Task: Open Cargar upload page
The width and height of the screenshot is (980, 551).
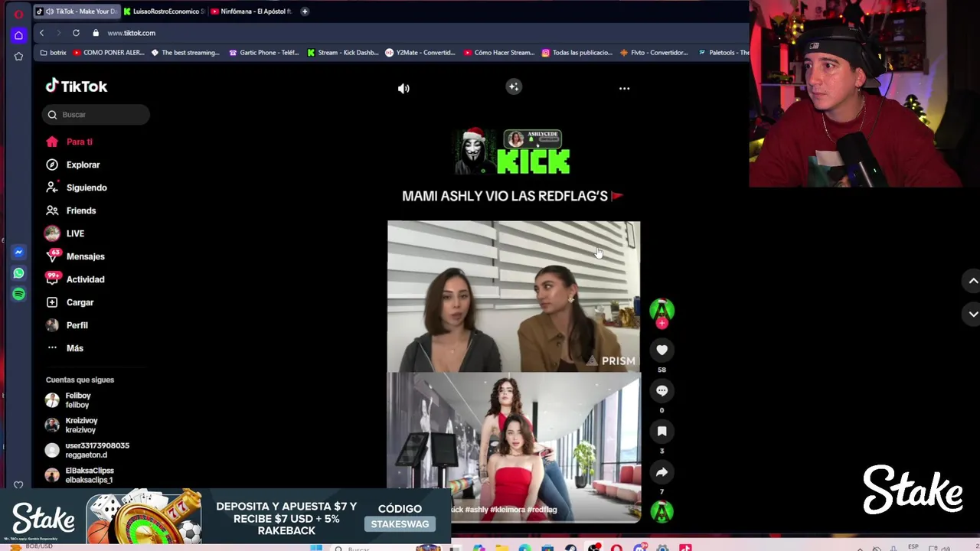Action: click(70, 302)
